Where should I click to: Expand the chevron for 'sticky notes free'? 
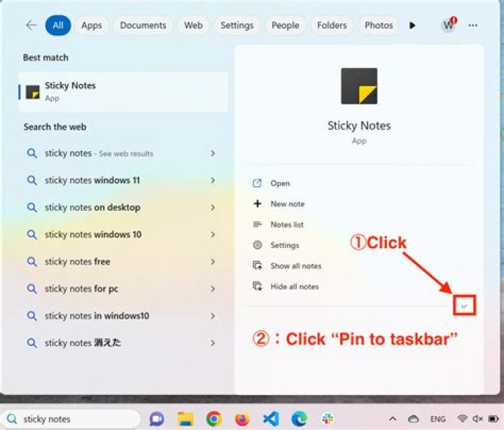(213, 261)
